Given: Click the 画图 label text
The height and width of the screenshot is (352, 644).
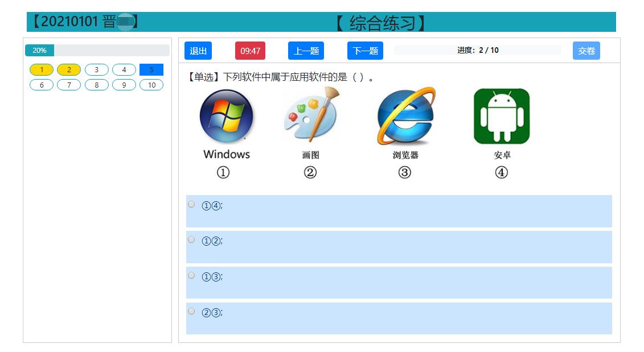Looking at the screenshot, I should pos(310,155).
